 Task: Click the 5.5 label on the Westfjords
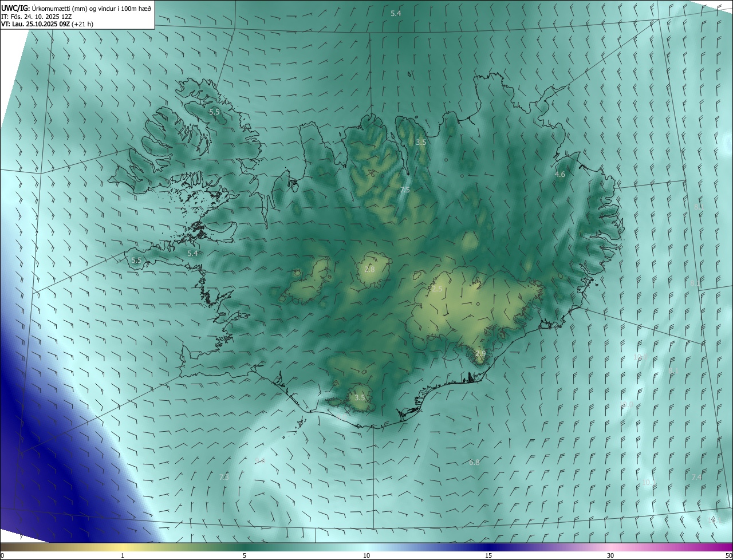point(214,112)
